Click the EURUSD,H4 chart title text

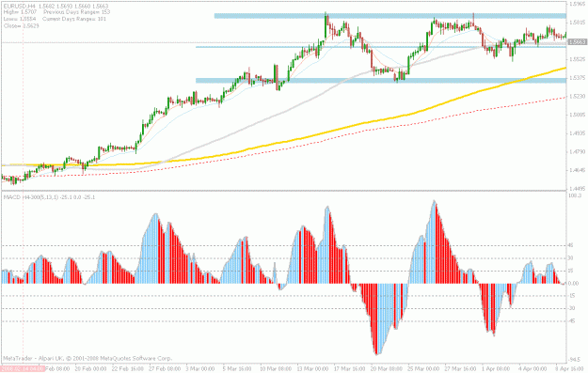point(20,6)
